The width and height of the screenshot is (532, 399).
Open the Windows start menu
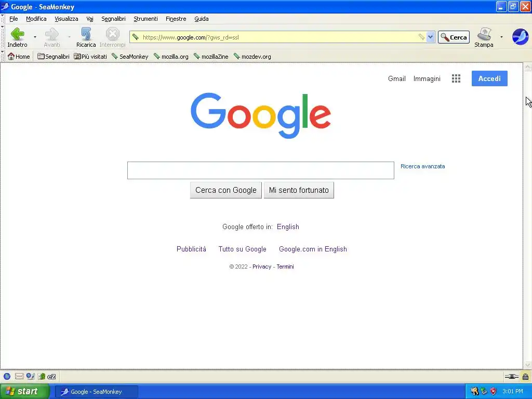[x=25, y=392]
